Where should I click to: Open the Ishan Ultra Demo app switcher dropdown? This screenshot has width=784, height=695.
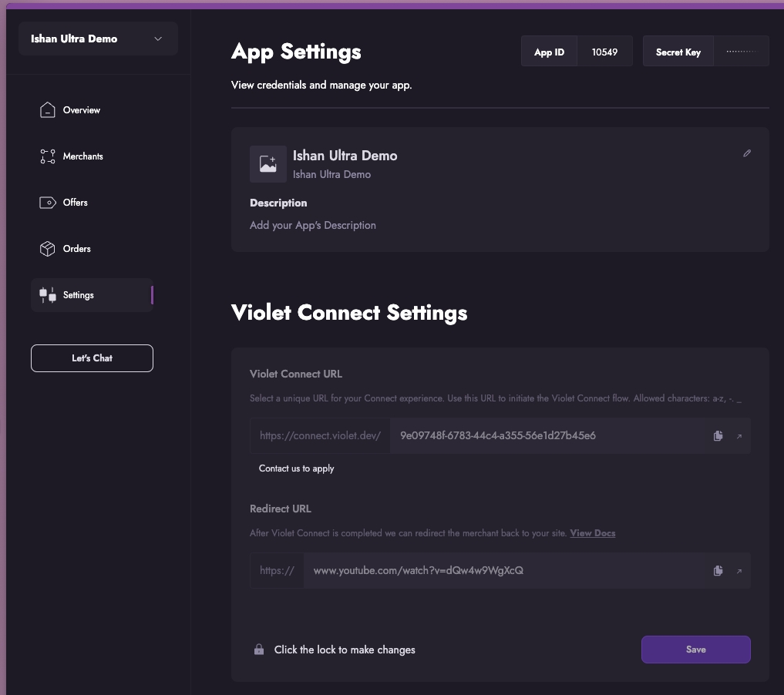coord(98,39)
